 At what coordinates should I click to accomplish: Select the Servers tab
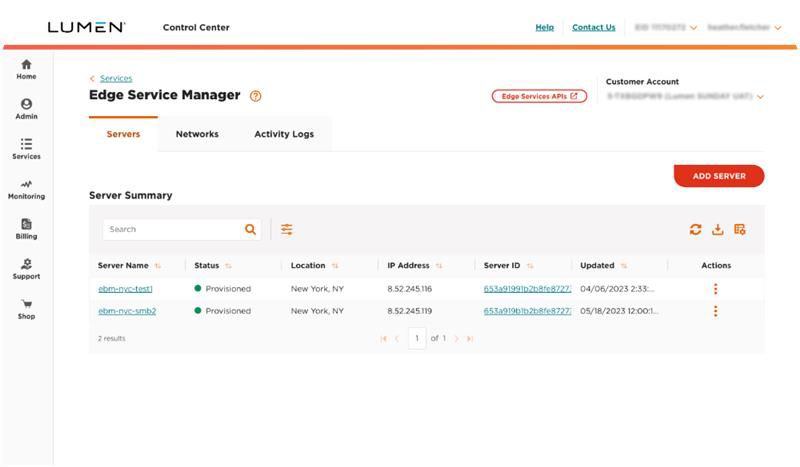123,134
